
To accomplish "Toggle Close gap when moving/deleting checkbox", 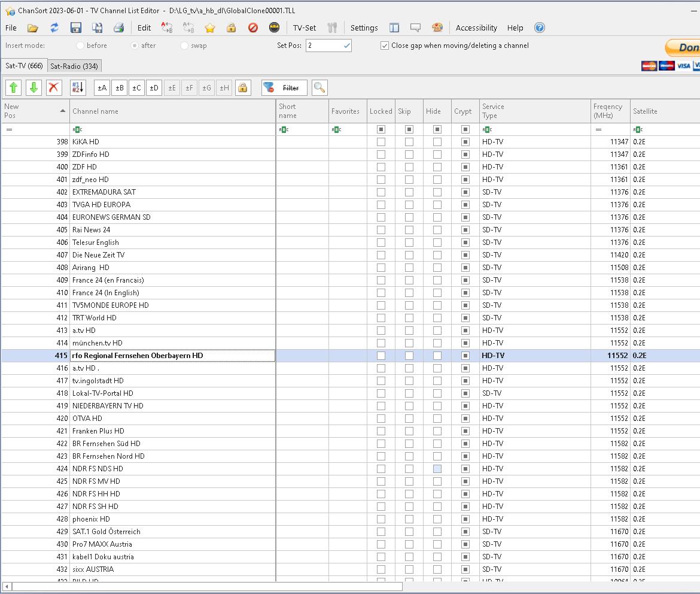I will [384, 46].
